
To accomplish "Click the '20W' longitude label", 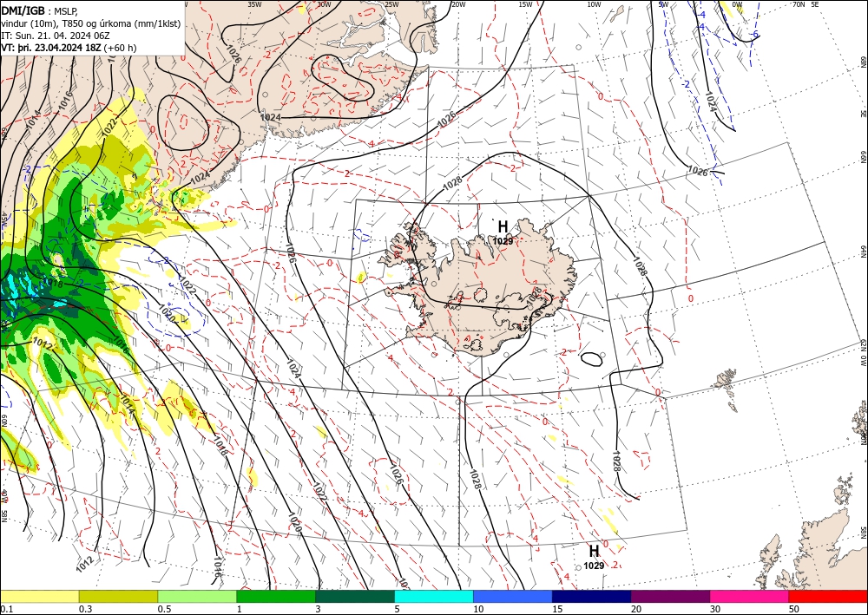I will pos(458,4).
